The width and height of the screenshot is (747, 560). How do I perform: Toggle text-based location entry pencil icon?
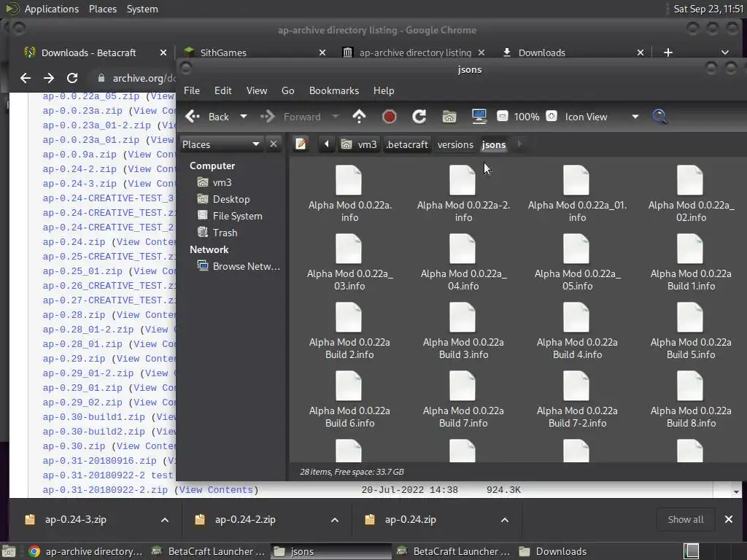301,144
